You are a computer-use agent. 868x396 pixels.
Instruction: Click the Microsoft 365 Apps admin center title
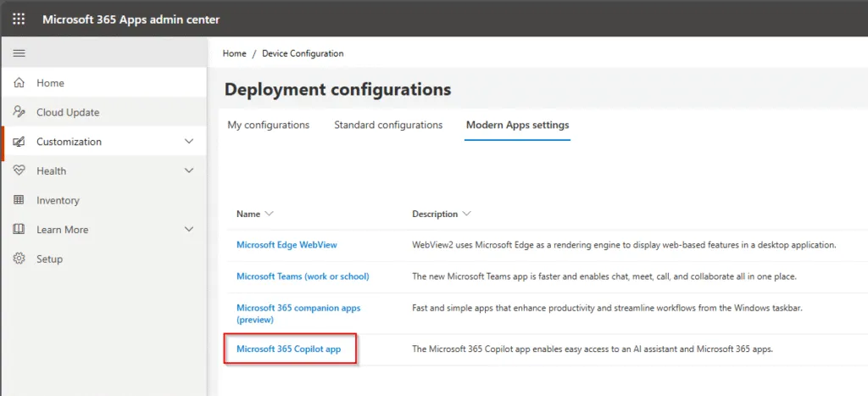click(x=131, y=20)
